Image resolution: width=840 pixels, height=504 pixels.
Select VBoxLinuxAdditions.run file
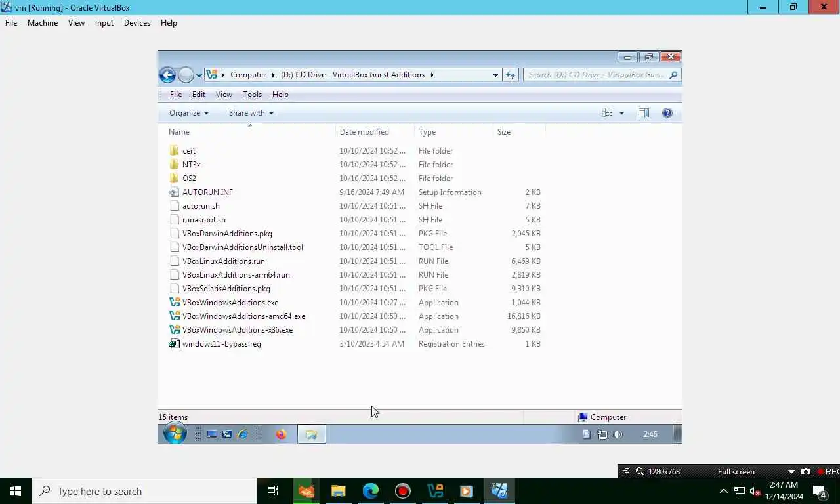click(x=223, y=261)
